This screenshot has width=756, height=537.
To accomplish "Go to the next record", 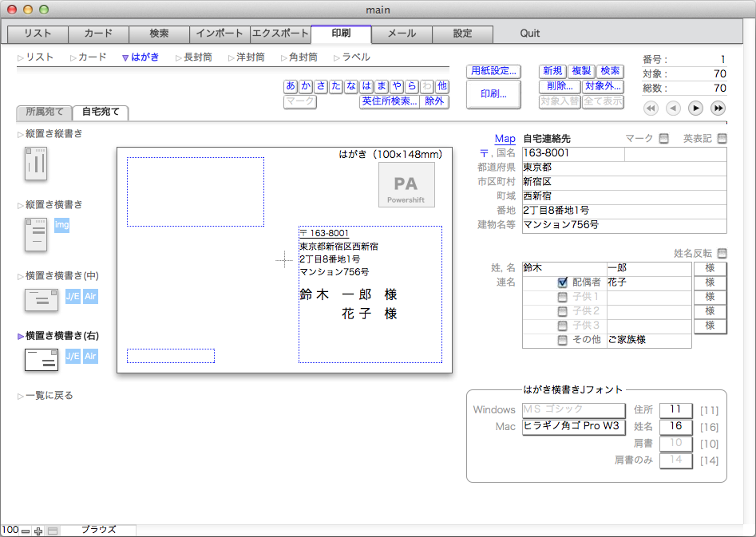I will click(695, 108).
